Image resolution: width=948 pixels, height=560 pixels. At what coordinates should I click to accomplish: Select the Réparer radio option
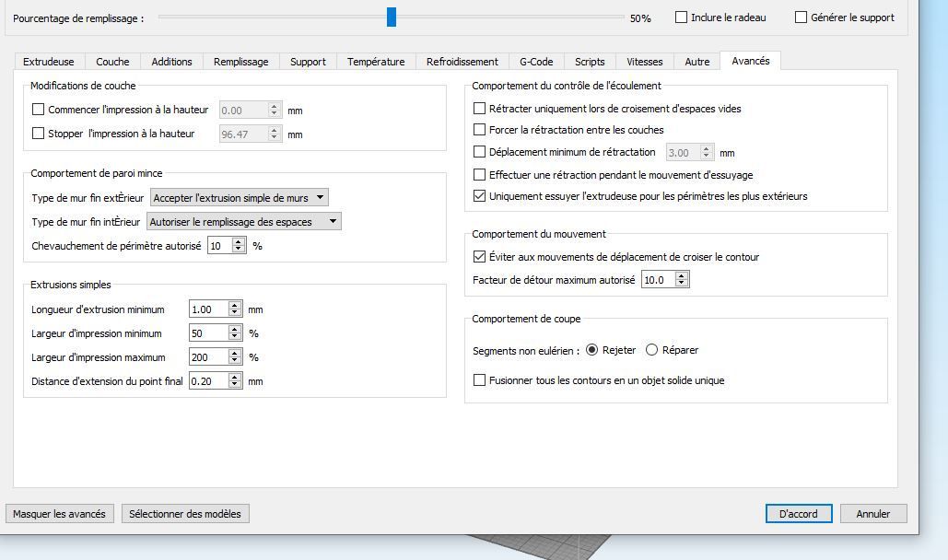point(651,350)
